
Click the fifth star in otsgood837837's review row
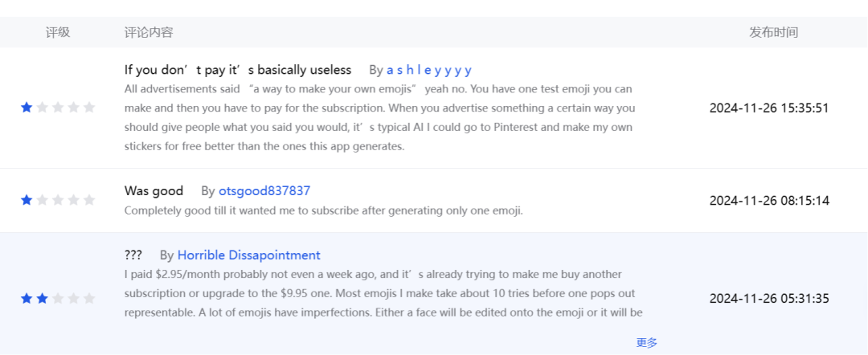89,200
